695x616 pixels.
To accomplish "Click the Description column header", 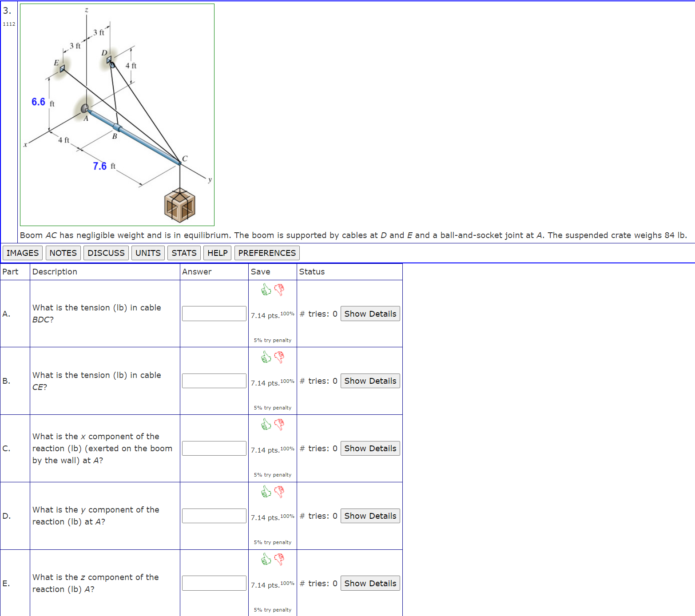I will (x=55, y=271).
